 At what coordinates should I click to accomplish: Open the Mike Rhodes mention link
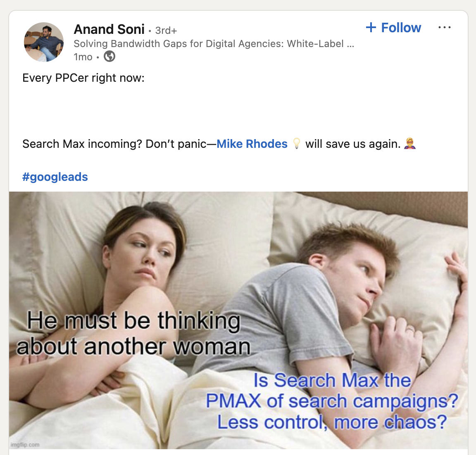tap(252, 144)
